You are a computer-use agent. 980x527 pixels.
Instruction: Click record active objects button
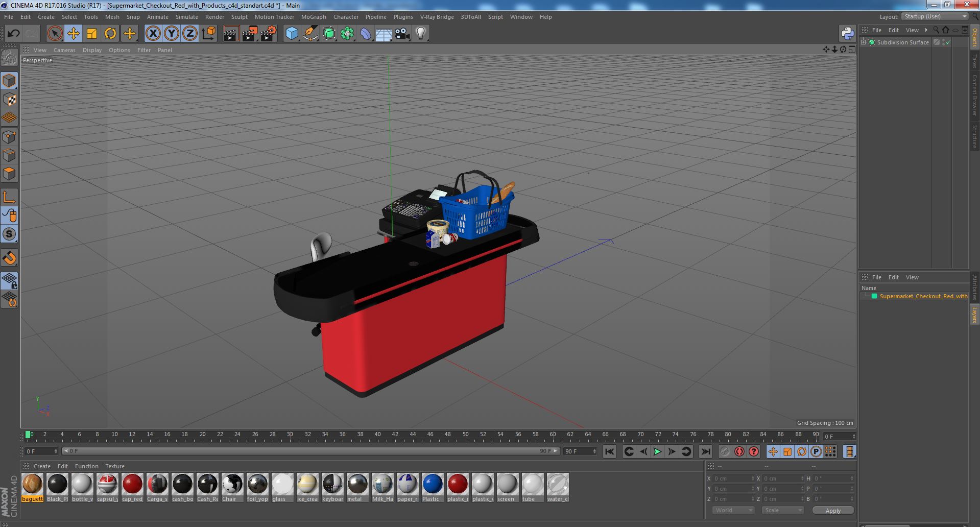pyautogui.click(x=725, y=451)
